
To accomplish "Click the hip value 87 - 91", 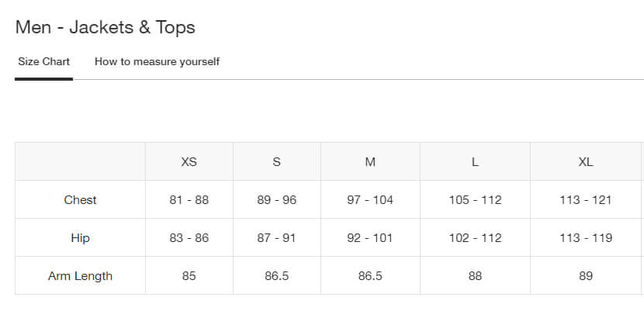I will pyautogui.click(x=276, y=238).
